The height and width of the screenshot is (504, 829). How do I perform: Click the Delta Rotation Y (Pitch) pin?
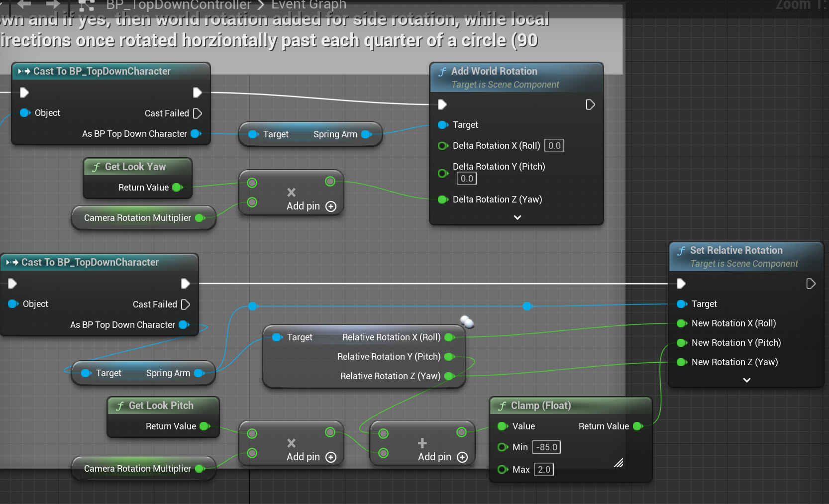point(443,173)
